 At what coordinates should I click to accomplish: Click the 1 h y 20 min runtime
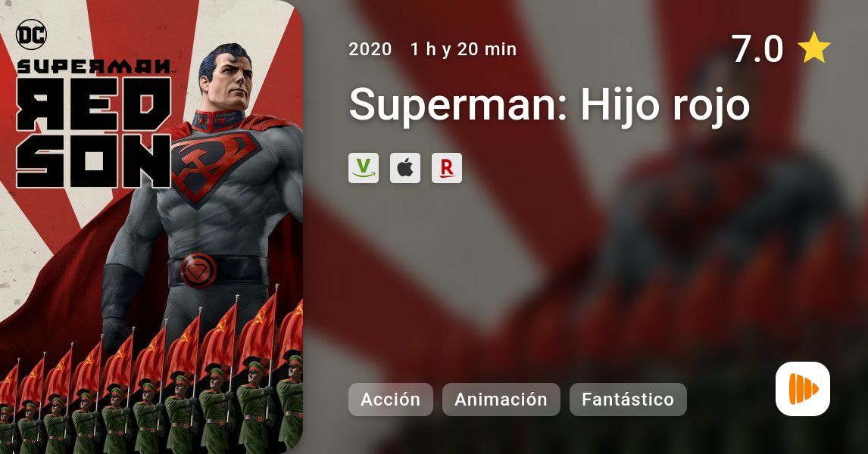coord(464,49)
